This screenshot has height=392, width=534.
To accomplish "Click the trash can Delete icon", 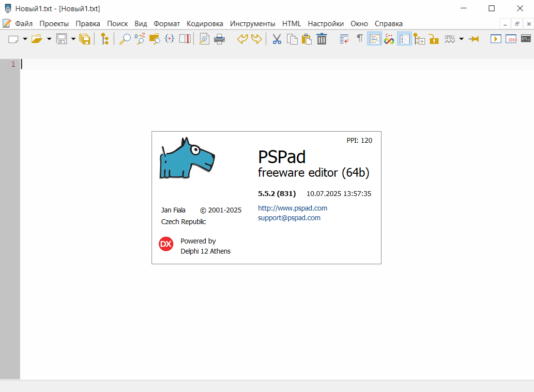I will [x=321, y=39].
